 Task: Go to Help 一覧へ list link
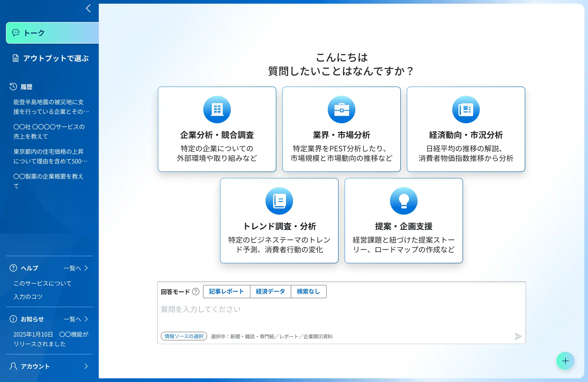point(72,268)
